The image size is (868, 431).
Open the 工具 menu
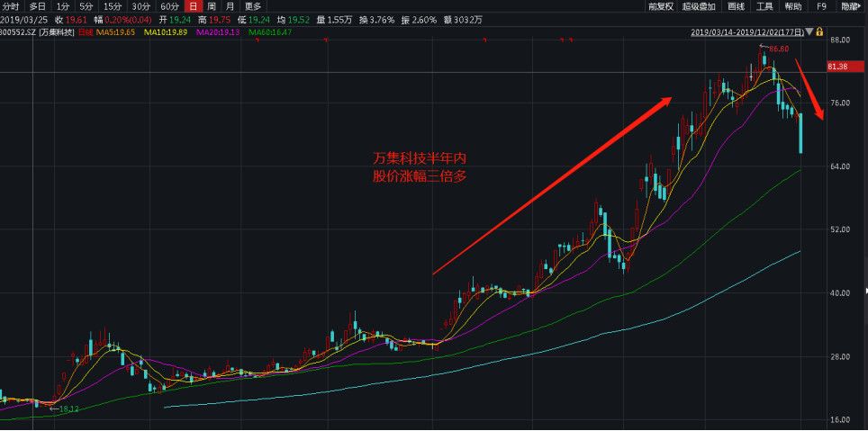764,6
